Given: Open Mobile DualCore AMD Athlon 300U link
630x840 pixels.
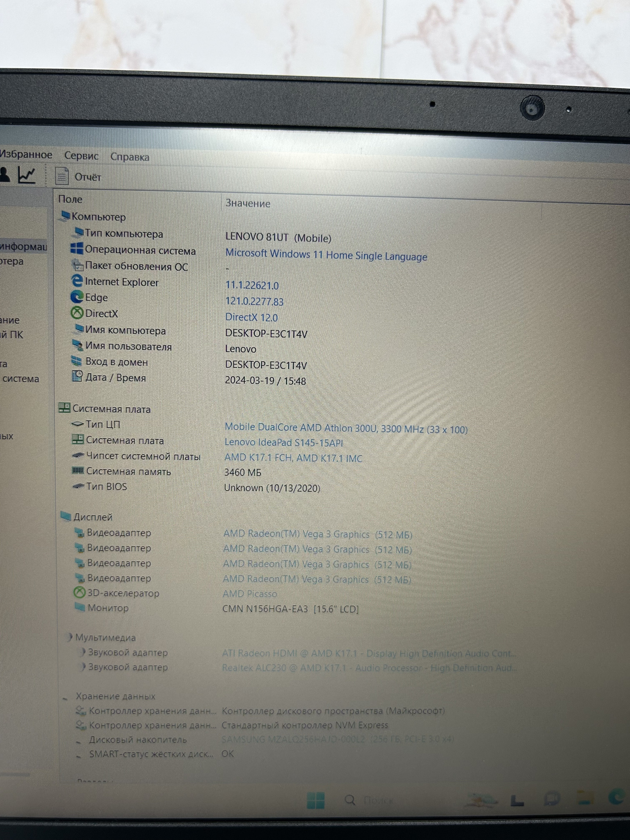Looking at the screenshot, I should coord(346,428).
